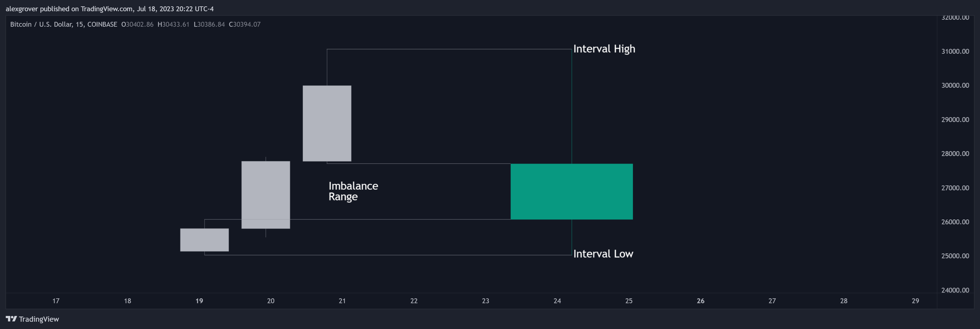Click the 25000.00 price axis label
The image size is (980, 329).
point(955,256)
